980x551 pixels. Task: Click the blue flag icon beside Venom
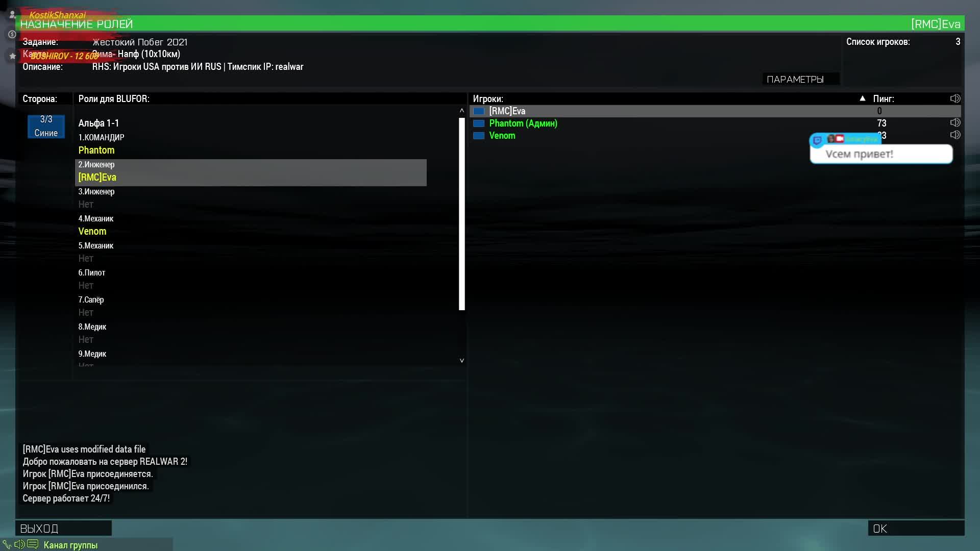pyautogui.click(x=479, y=135)
